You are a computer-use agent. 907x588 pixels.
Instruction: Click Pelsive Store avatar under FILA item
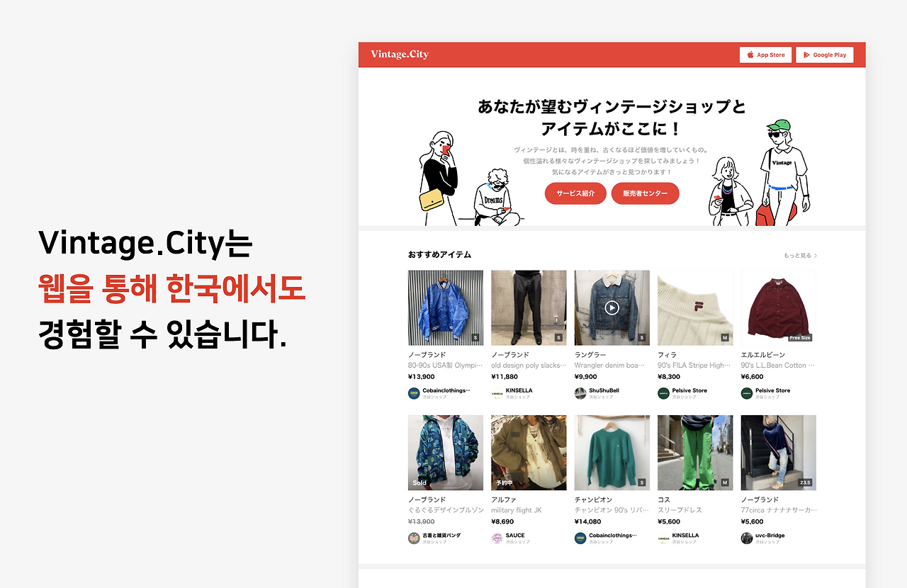click(663, 393)
